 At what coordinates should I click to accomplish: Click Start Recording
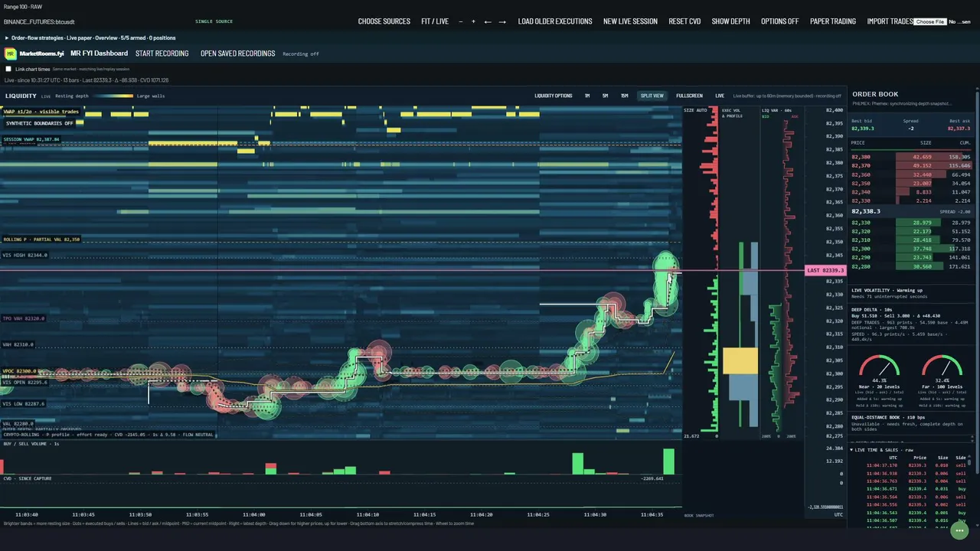[162, 54]
